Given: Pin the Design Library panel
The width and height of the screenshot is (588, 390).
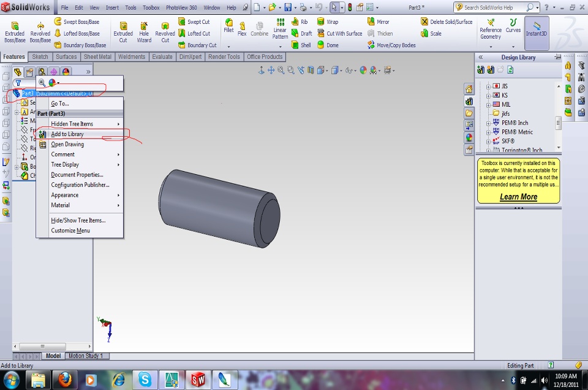Looking at the screenshot, I should [558, 57].
